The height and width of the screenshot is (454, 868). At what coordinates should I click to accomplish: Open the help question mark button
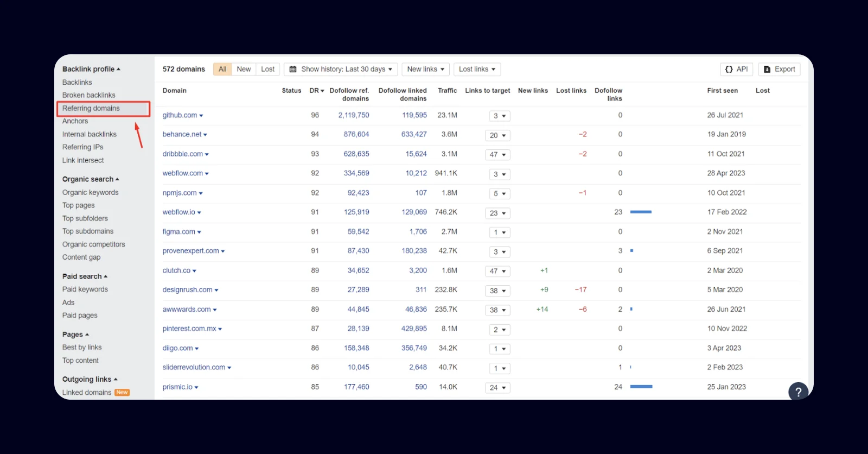point(798,392)
